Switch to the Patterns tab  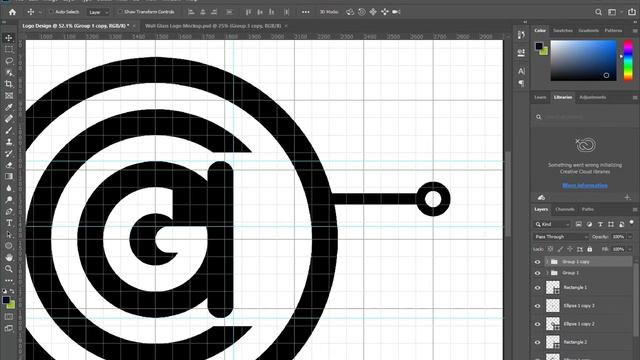coord(613,31)
